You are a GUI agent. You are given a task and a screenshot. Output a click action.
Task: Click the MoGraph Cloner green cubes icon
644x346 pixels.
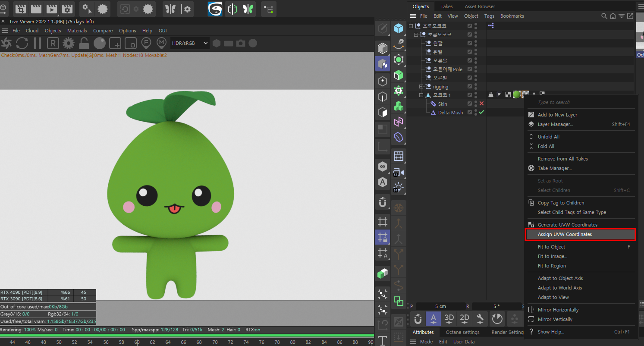pos(399,106)
